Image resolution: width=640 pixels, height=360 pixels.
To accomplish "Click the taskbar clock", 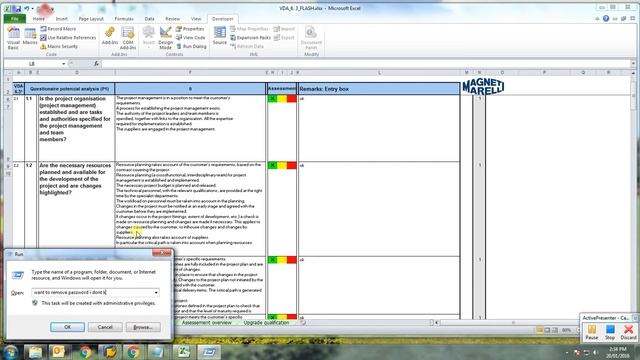I will (x=617, y=352).
